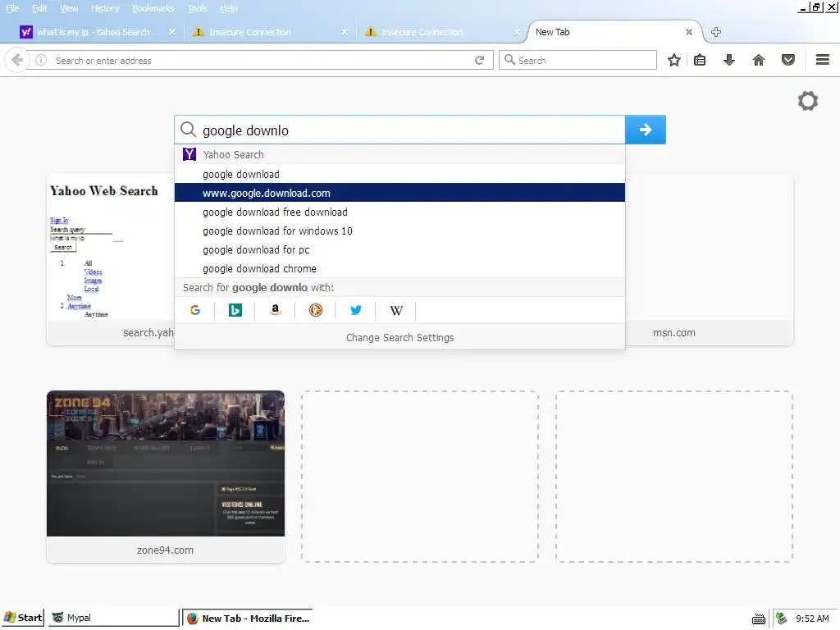840x630 pixels.
Task: Open File menu
Action: tap(11, 8)
